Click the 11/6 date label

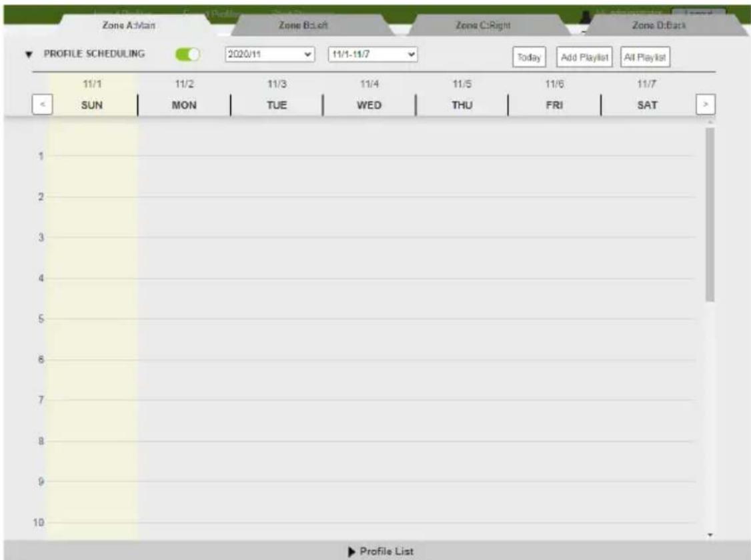(554, 84)
